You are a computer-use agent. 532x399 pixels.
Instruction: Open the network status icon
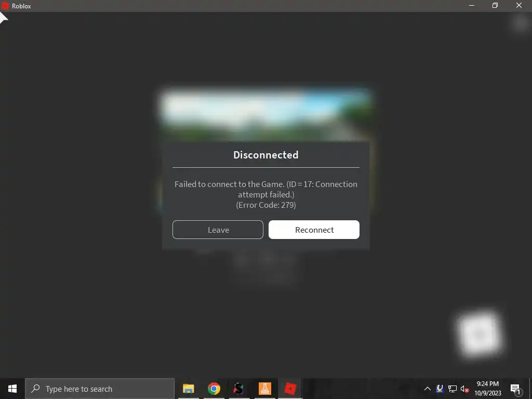pos(453,389)
